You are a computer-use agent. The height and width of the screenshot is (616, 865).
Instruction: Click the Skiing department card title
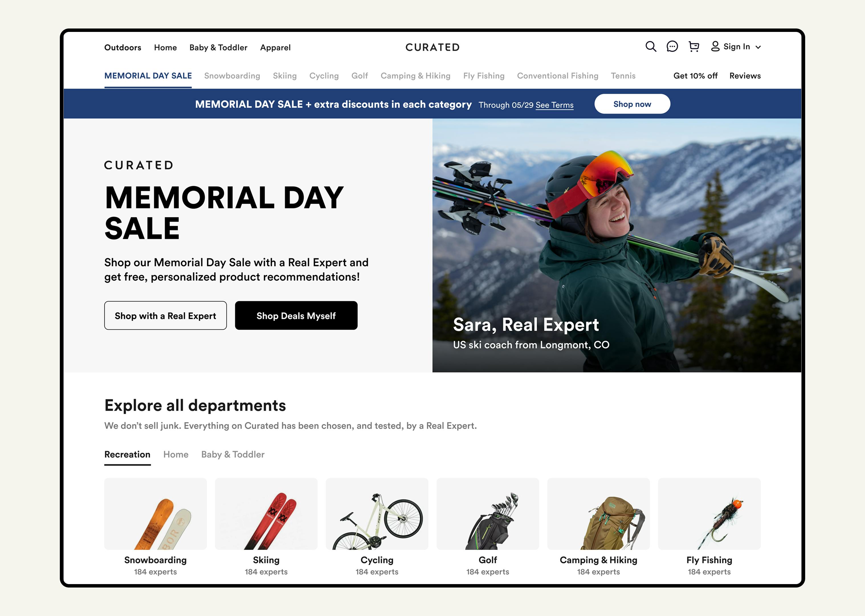[266, 560]
